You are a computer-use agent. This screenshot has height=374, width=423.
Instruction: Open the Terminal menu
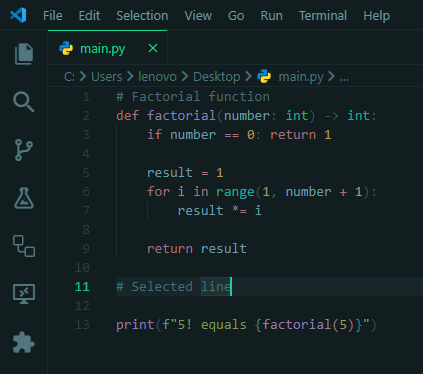[x=323, y=15]
